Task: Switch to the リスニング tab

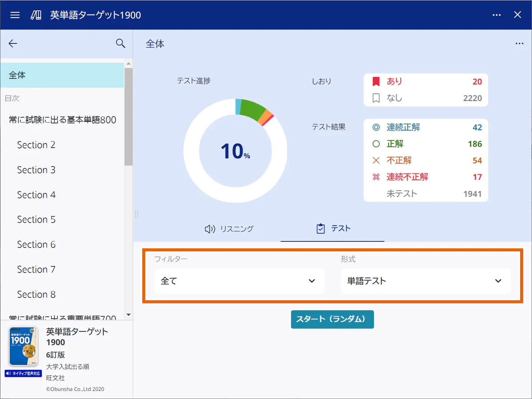Action: 229,229
